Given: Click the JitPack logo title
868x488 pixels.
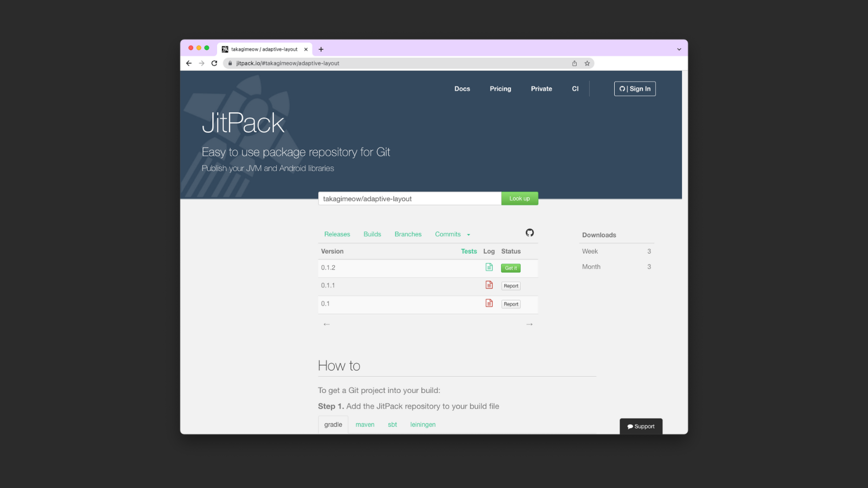Looking at the screenshot, I should [243, 123].
